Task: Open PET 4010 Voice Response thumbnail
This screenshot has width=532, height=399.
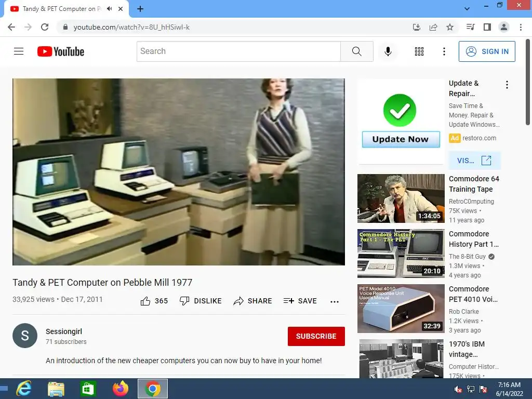Action: (401, 309)
